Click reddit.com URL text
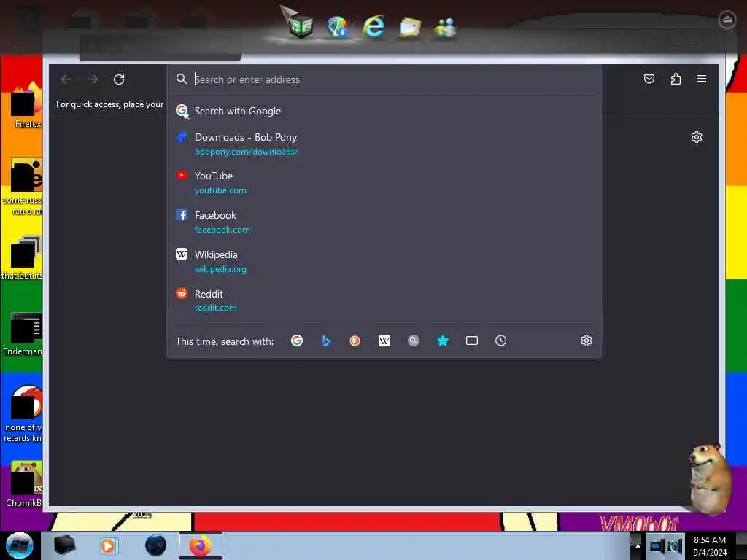The height and width of the screenshot is (560, 747). pyautogui.click(x=215, y=308)
